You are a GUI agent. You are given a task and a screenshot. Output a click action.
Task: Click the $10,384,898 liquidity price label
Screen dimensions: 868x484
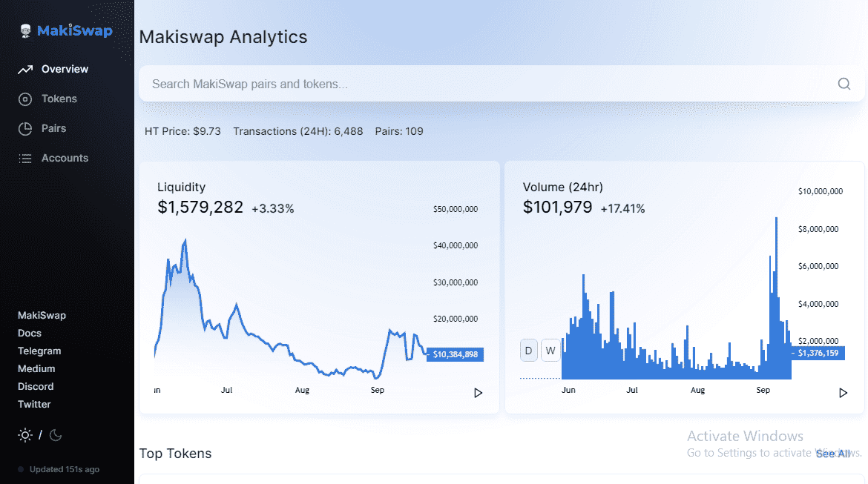(x=455, y=354)
